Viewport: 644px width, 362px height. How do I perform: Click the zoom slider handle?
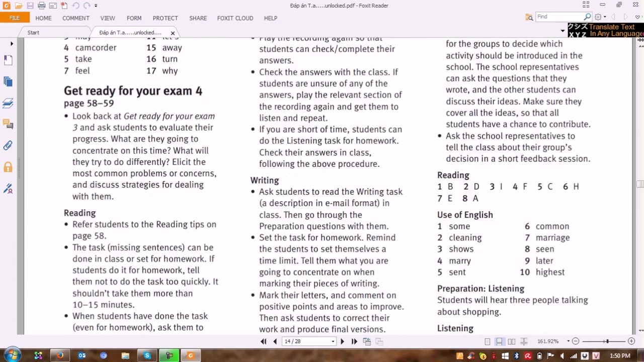(x=607, y=341)
